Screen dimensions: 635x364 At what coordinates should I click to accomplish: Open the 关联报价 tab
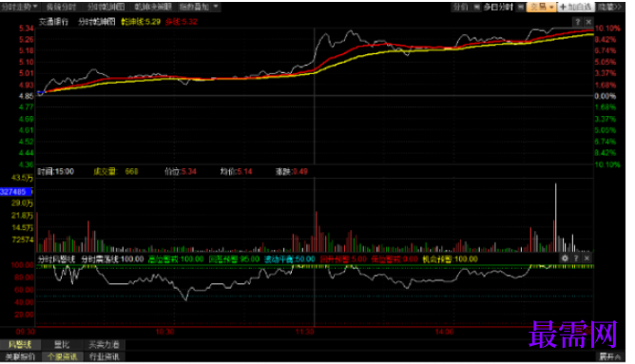[20, 356]
